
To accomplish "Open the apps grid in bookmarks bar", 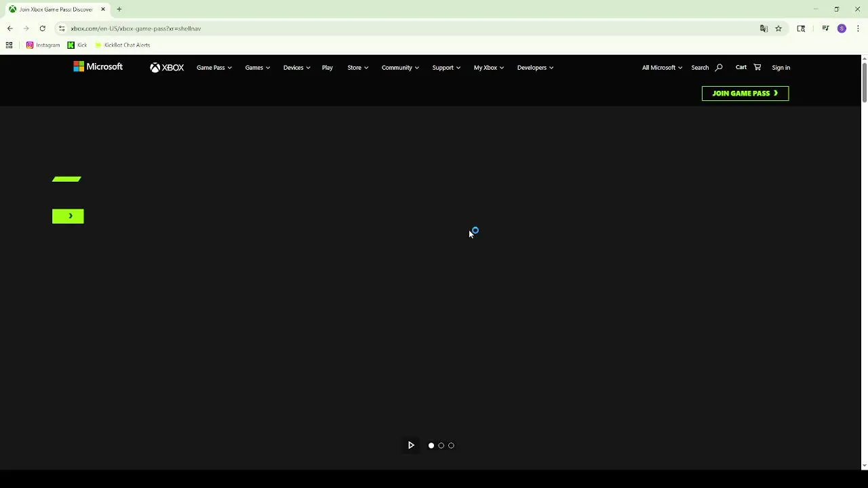I will 9,45.
